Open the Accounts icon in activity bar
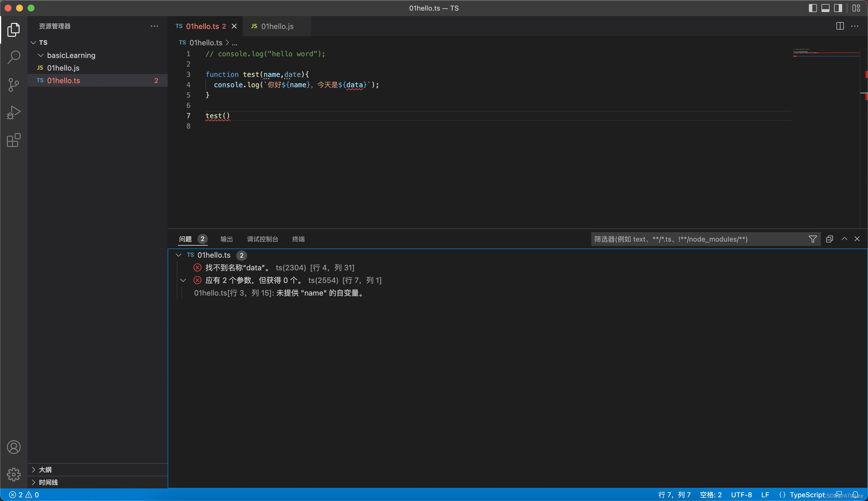This screenshot has height=501, width=868. coord(14,447)
